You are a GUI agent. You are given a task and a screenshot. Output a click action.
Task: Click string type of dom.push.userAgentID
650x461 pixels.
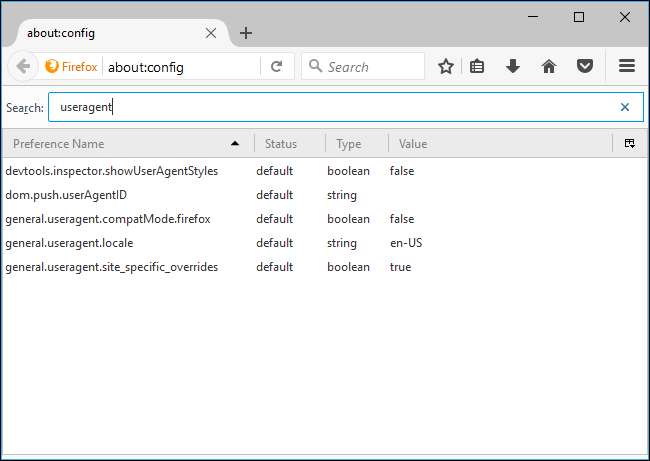(x=342, y=195)
